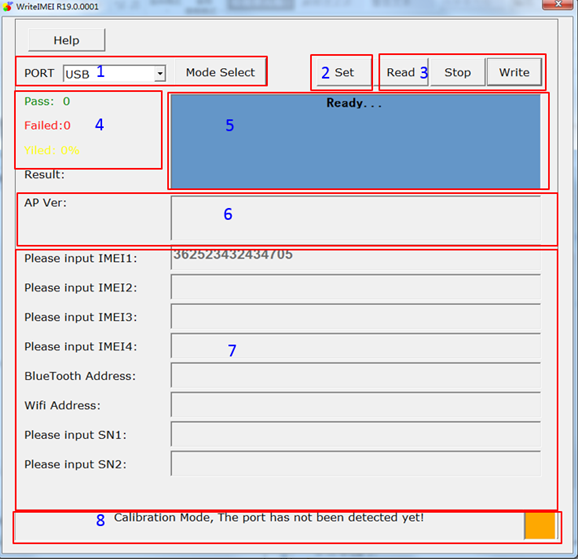Screen dimensions: 578x559
Task: Click the 'Result:' label
Action: [44, 174]
